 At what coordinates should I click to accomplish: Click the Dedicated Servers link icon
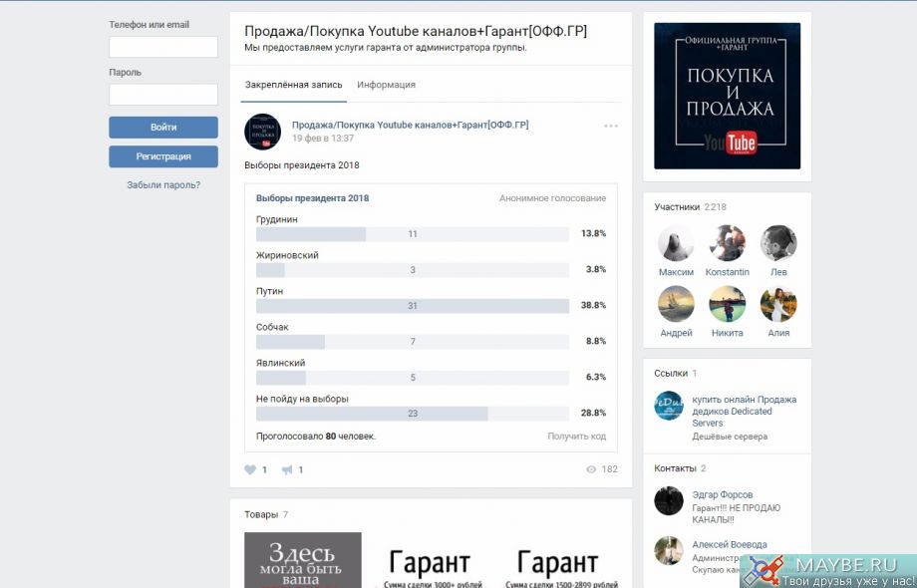(x=669, y=406)
